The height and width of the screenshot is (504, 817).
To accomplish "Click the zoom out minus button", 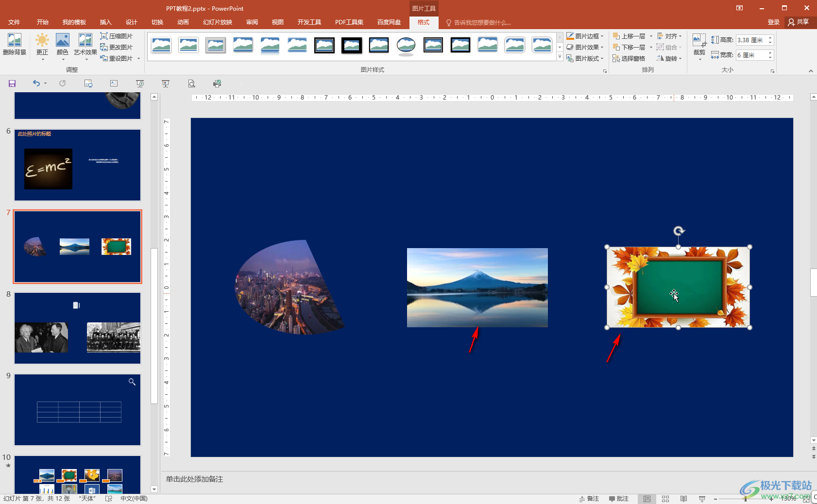I will point(715,499).
